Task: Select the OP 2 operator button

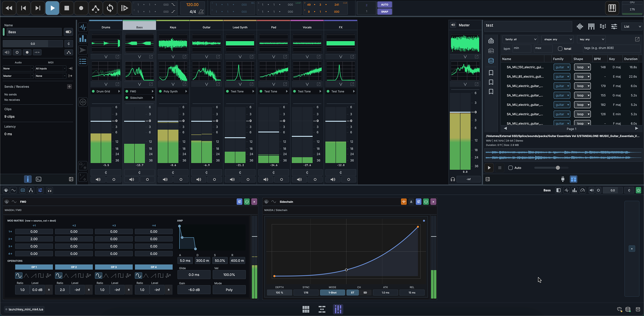Action: pos(74,267)
